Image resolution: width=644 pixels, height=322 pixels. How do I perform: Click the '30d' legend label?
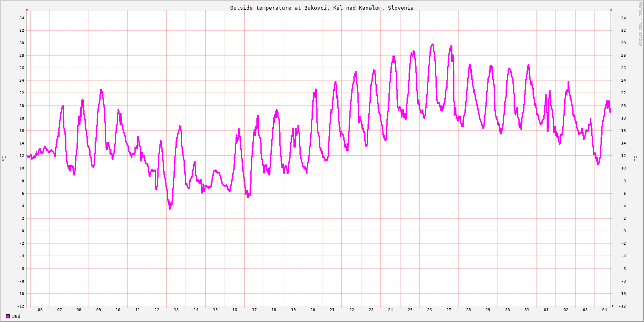pyautogui.click(x=16, y=316)
